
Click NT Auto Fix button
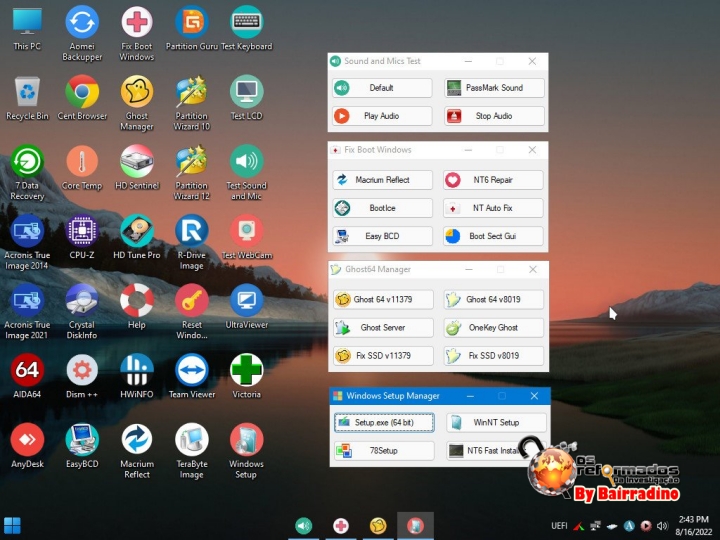click(493, 208)
